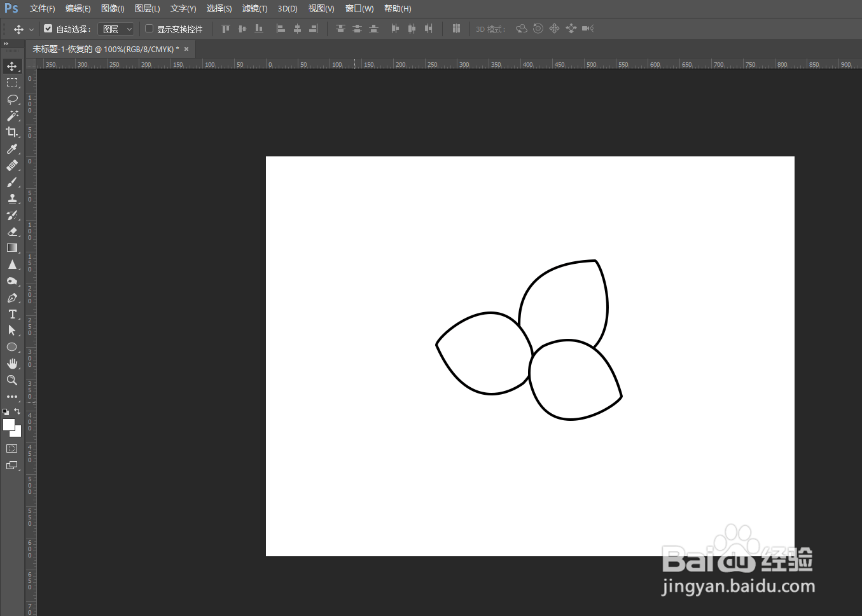Switch to 未标题-1-恢复的 document tab

click(106, 49)
